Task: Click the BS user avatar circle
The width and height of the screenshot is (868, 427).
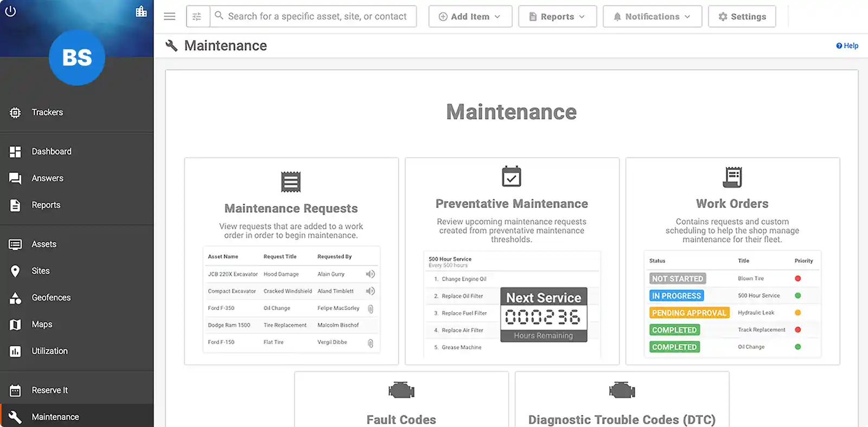Action: pyautogui.click(x=77, y=57)
